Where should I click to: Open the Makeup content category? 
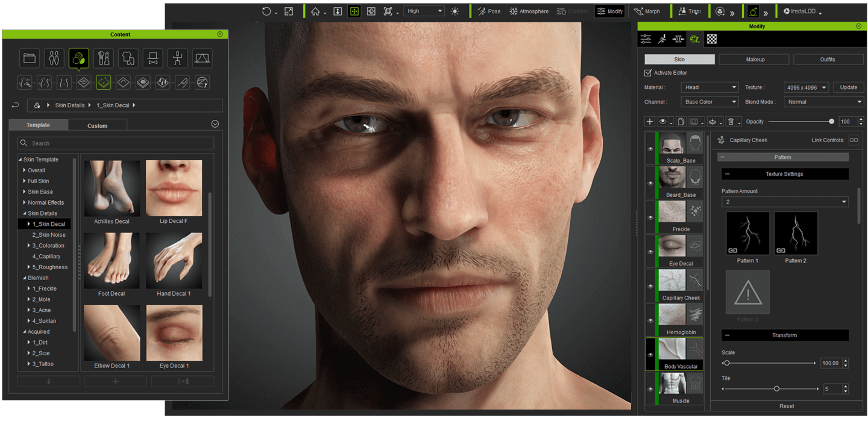[103, 58]
